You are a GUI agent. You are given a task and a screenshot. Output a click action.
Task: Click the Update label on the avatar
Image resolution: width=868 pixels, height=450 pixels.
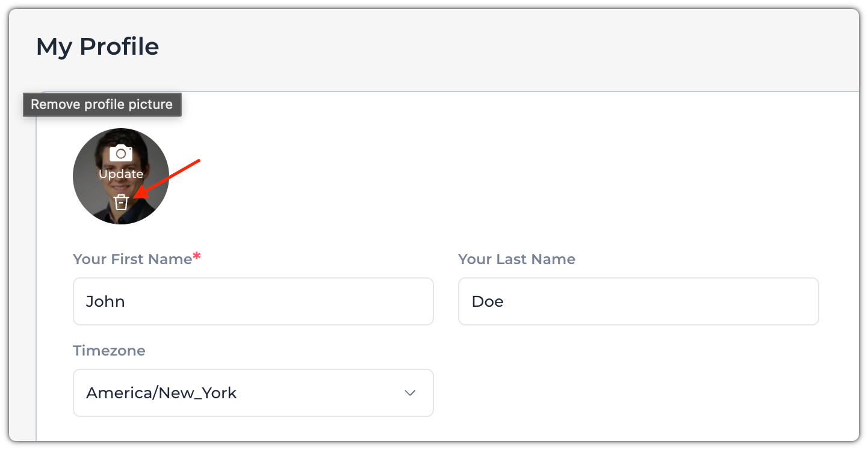121,174
